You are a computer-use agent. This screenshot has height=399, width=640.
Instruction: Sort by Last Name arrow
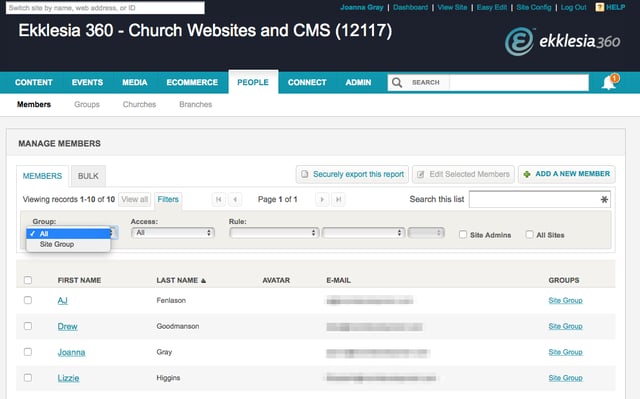204,281
